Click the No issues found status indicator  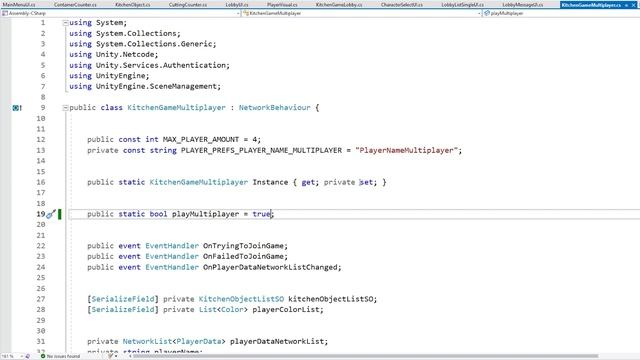point(60,356)
